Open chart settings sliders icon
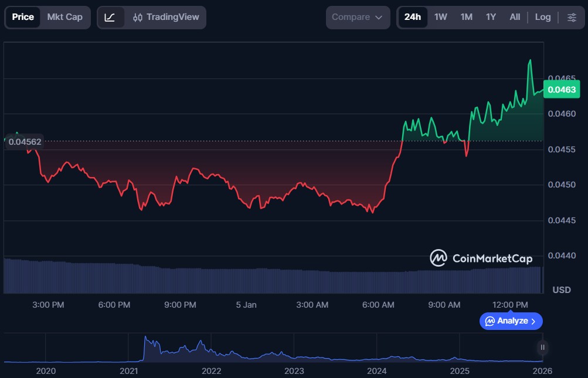The image size is (588, 378). click(x=572, y=17)
